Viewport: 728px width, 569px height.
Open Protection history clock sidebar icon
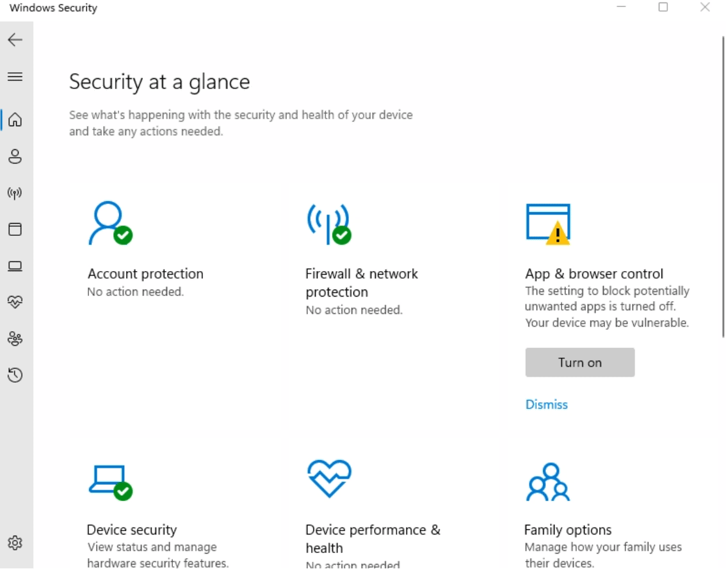point(15,375)
